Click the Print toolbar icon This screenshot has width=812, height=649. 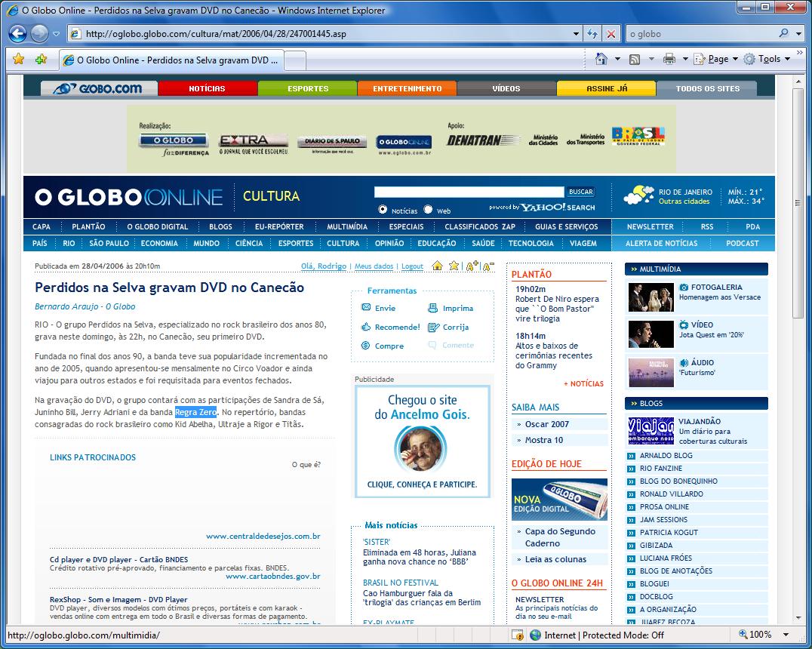click(669, 59)
